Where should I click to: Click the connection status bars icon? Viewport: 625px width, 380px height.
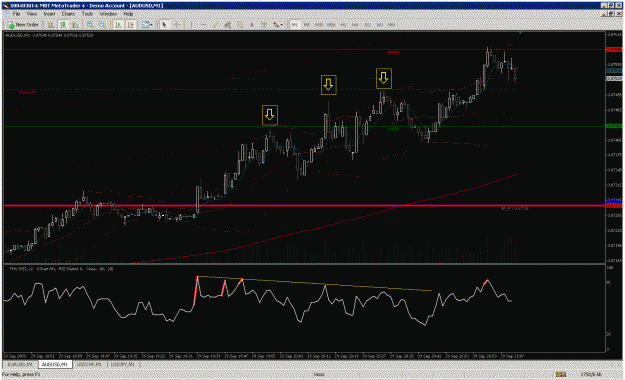click(561, 374)
